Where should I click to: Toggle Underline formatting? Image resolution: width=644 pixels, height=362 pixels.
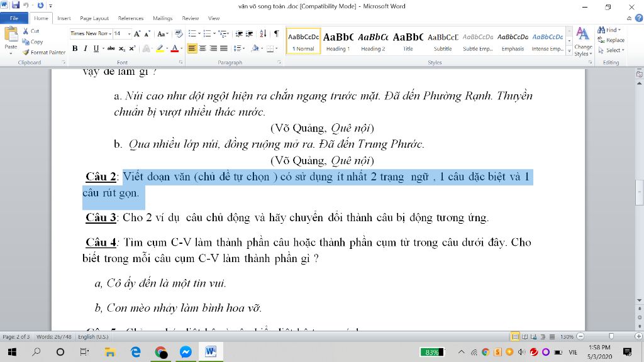(96, 48)
